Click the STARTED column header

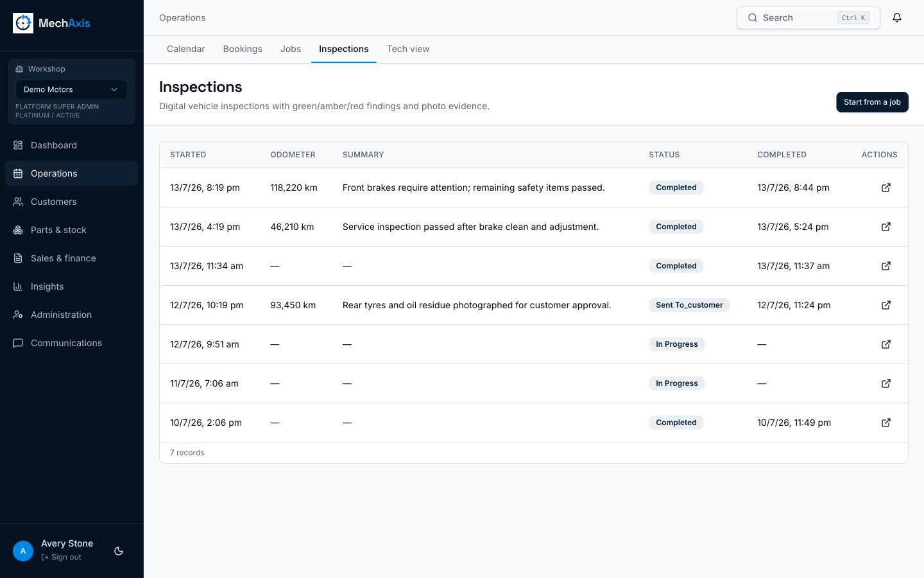(188, 155)
